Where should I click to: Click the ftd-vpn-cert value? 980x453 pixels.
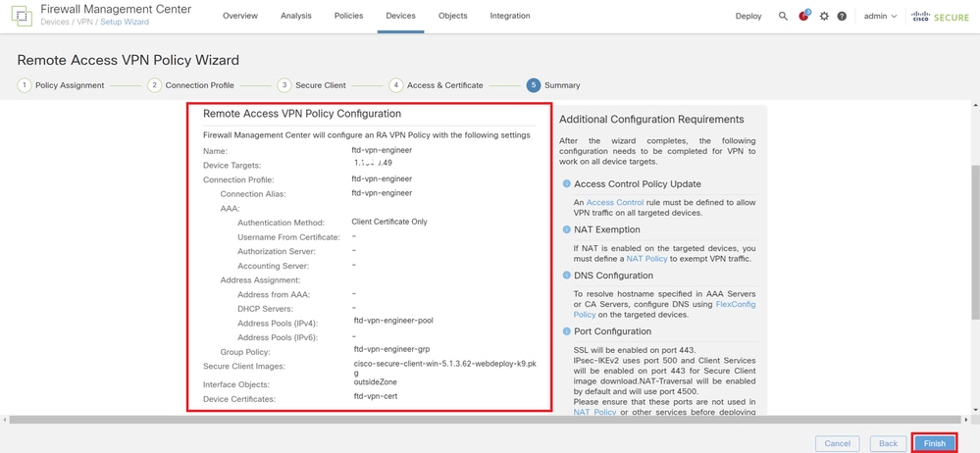[376, 396]
